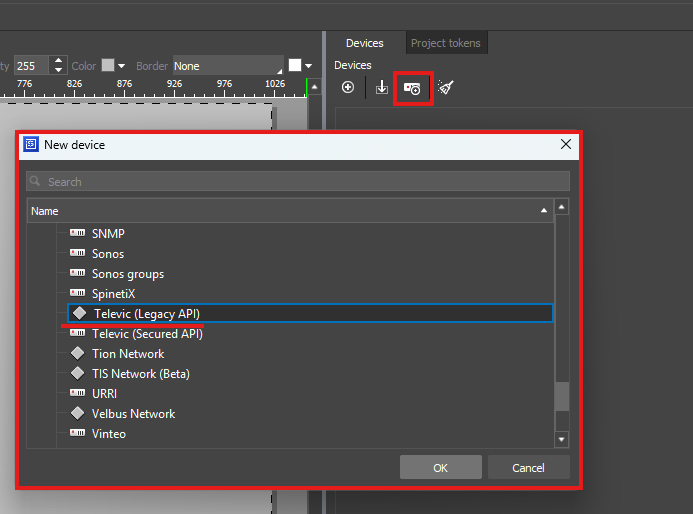Click the add device plus icon
This screenshot has width=693, height=514.
click(348, 88)
